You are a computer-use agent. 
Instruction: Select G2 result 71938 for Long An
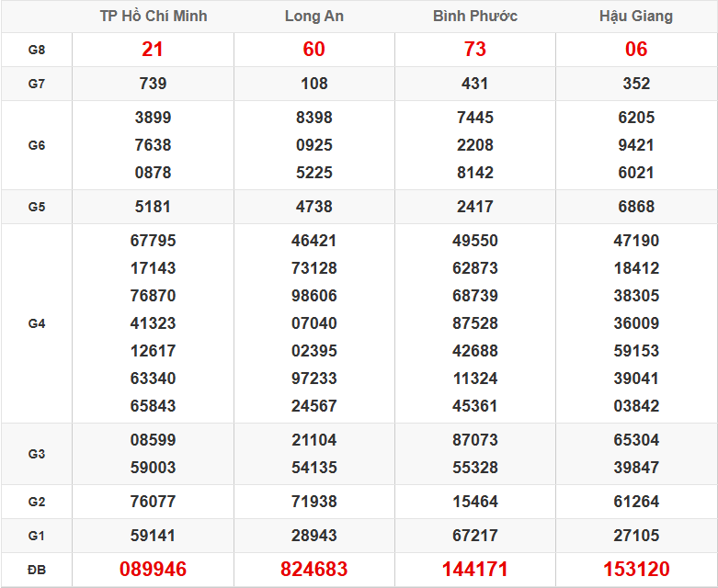click(x=313, y=502)
